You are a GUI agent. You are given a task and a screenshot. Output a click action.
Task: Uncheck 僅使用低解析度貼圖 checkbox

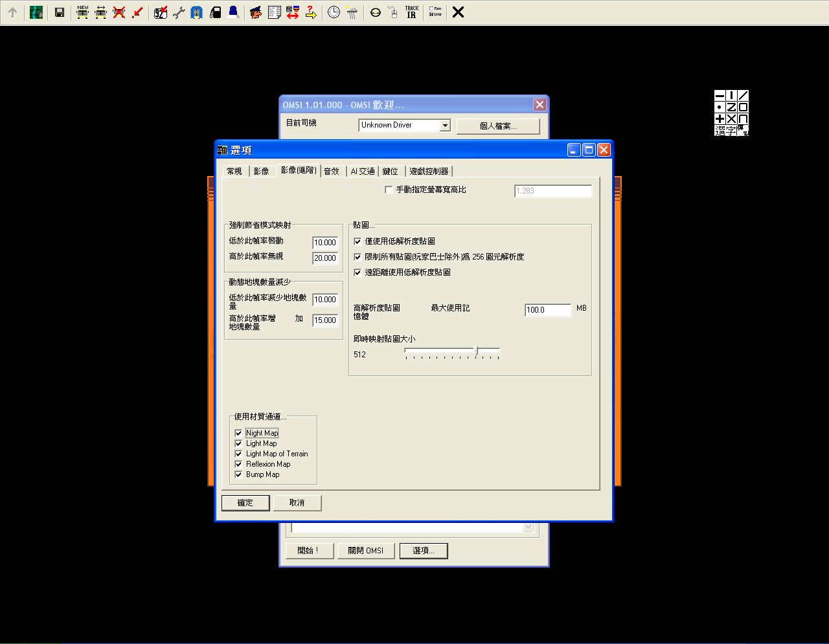(358, 241)
